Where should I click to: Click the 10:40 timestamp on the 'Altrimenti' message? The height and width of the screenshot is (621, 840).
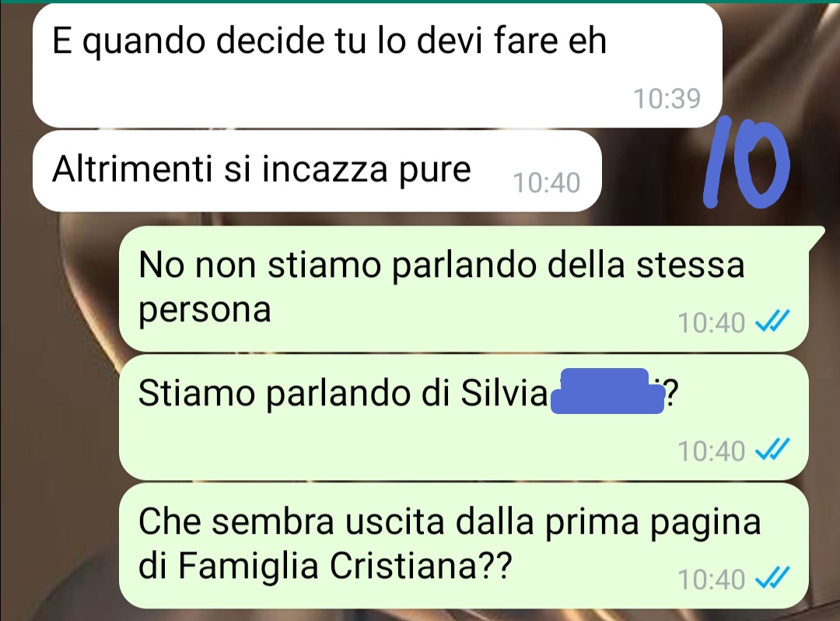(547, 183)
